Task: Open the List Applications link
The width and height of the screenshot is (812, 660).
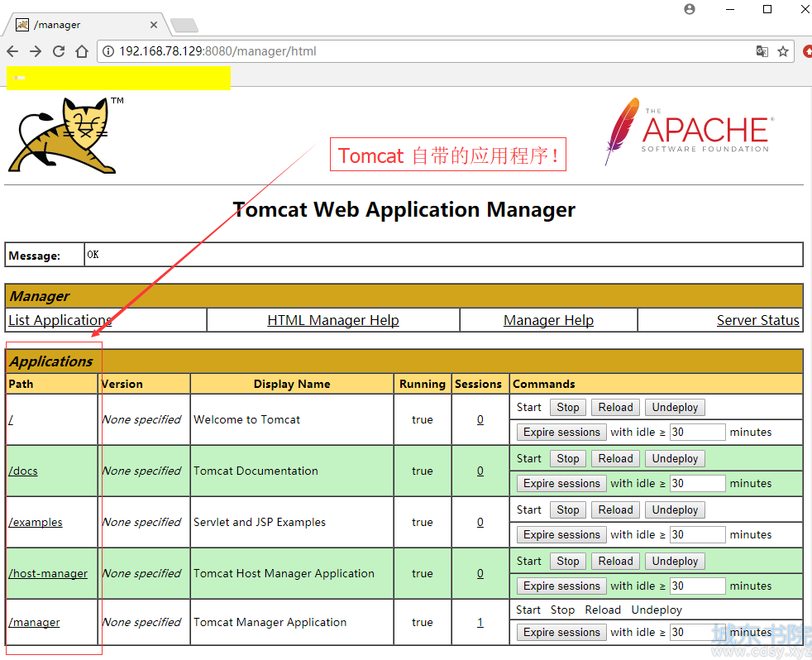Action: [x=60, y=320]
